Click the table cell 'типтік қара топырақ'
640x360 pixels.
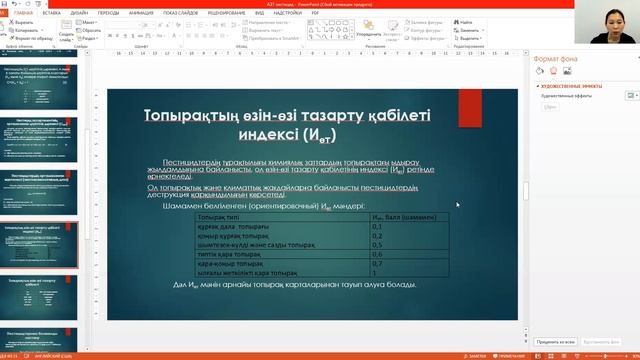(282, 254)
